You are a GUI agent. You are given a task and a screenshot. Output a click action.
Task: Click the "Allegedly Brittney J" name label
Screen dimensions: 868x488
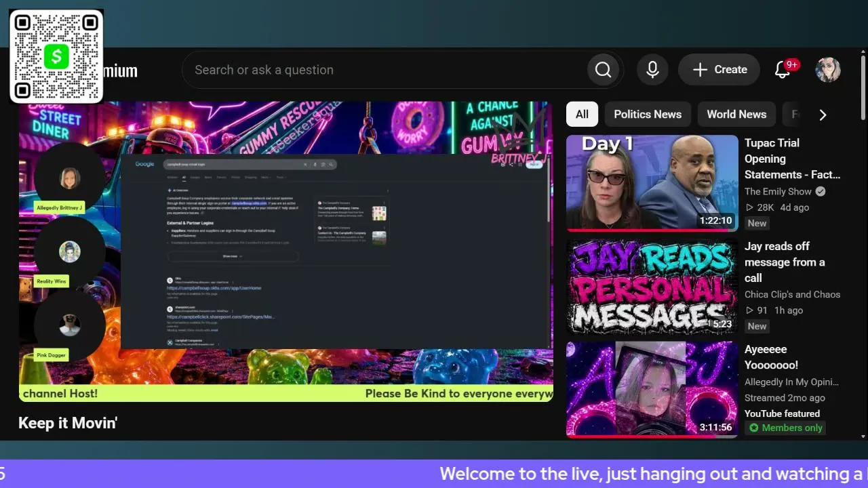60,207
